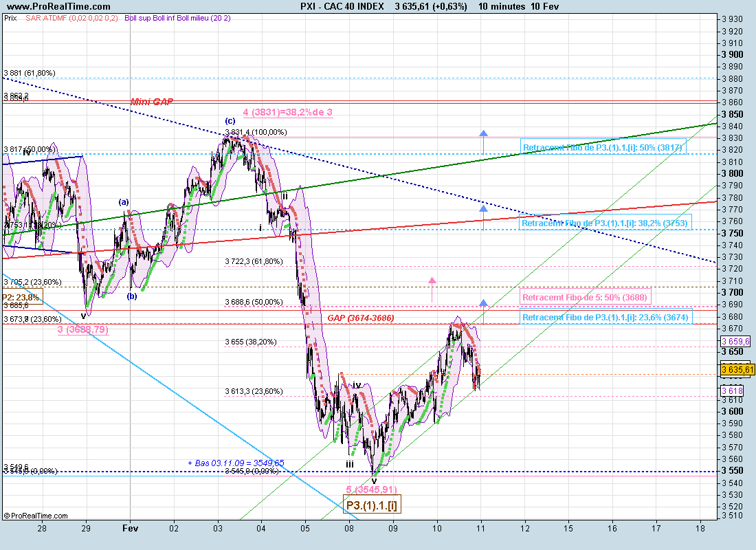Select the (c) wave label
This screenshot has width=756, height=550.
pyautogui.click(x=230, y=121)
